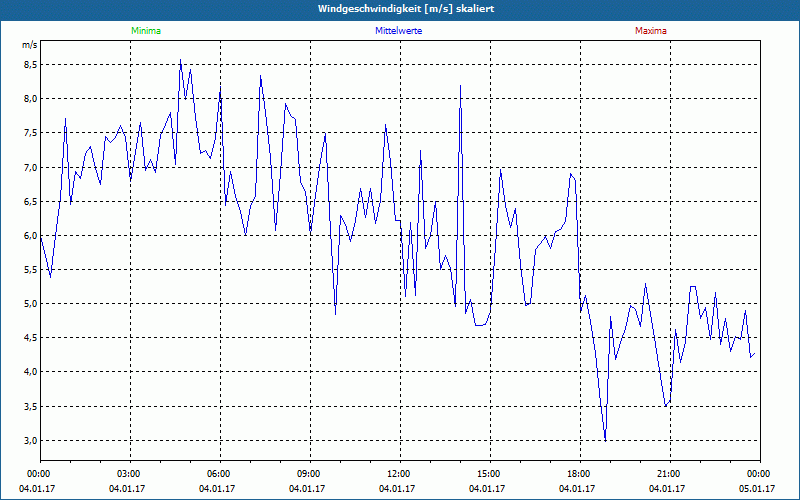The width and height of the screenshot is (800, 500).
Task: Click the 7,5 y-axis value
Action: [31, 133]
